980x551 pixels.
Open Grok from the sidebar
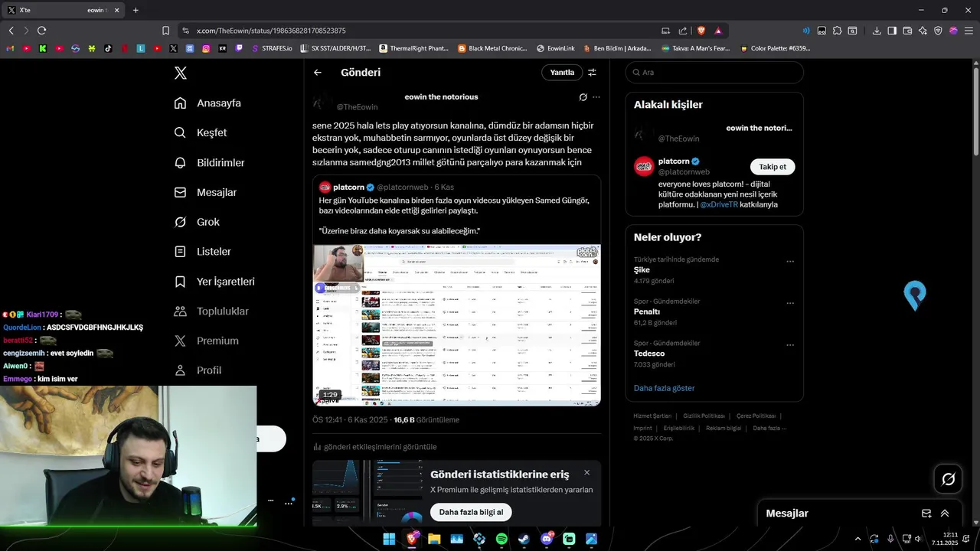coord(197,222)
